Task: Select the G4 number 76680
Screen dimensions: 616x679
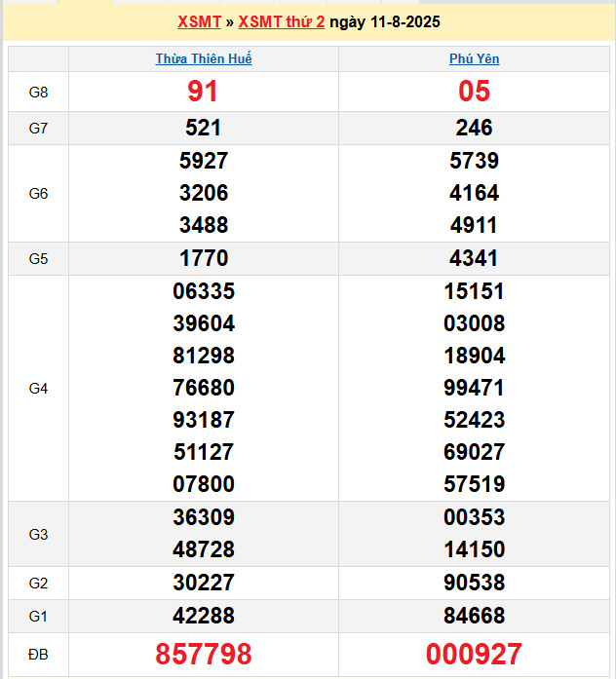Action: [x=204, y=388]
